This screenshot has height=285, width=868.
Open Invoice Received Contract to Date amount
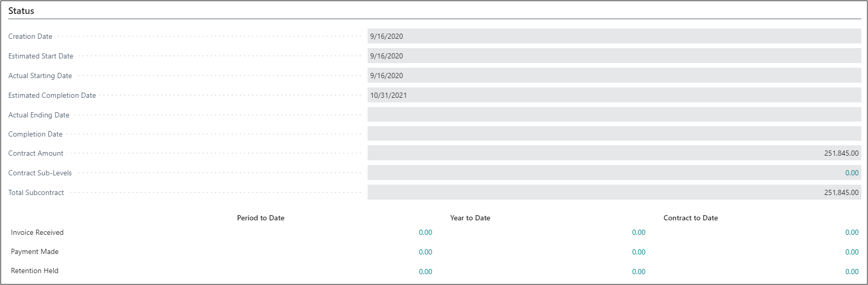851,233
